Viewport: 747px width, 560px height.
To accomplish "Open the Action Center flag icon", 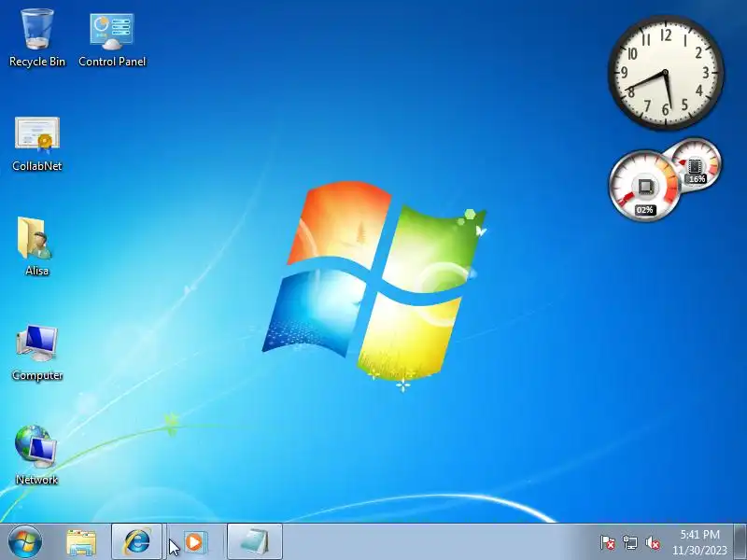I will click(x=608, y=542).
